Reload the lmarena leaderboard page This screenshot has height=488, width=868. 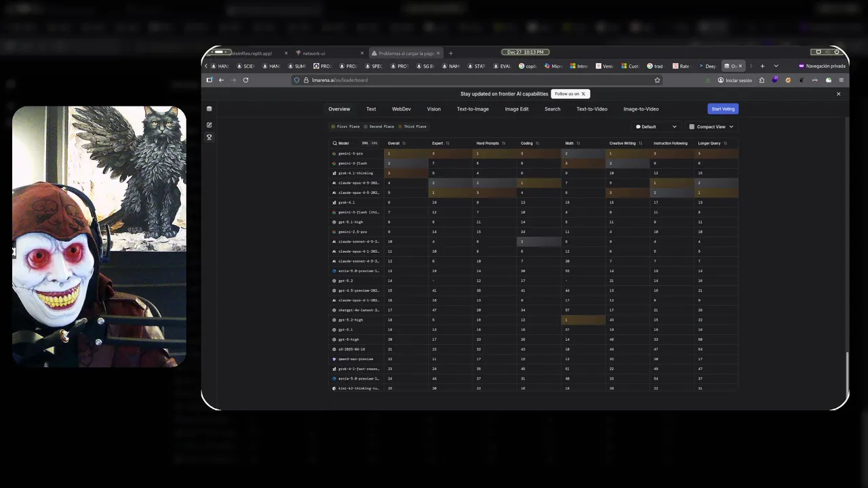click(x=245, y=80)
